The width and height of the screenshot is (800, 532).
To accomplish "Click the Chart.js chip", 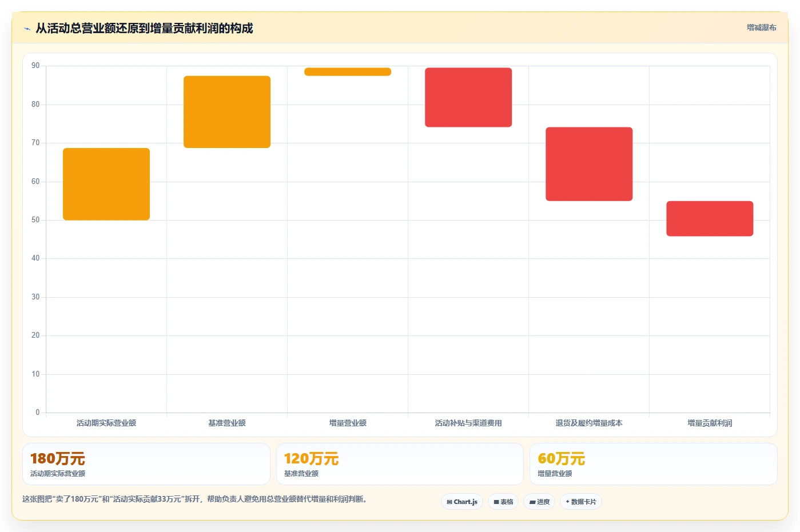I will (x=462, y=502).
